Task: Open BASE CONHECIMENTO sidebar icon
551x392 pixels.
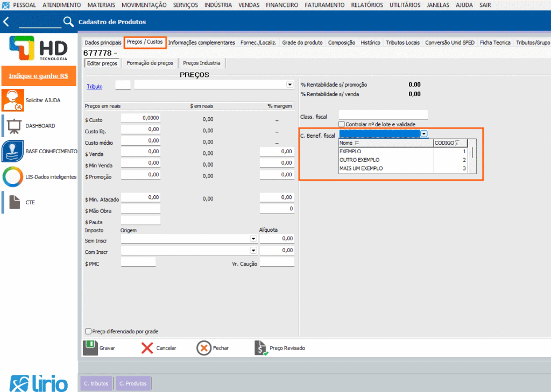Action: 12,151
